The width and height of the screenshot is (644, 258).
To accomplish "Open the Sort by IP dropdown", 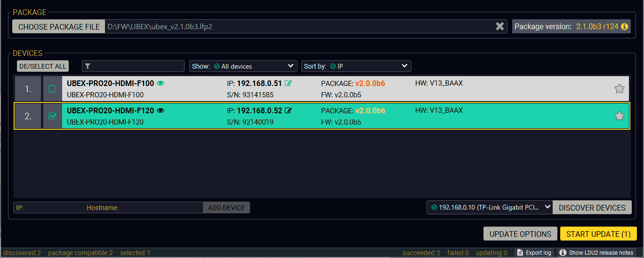I will point(356,66).
